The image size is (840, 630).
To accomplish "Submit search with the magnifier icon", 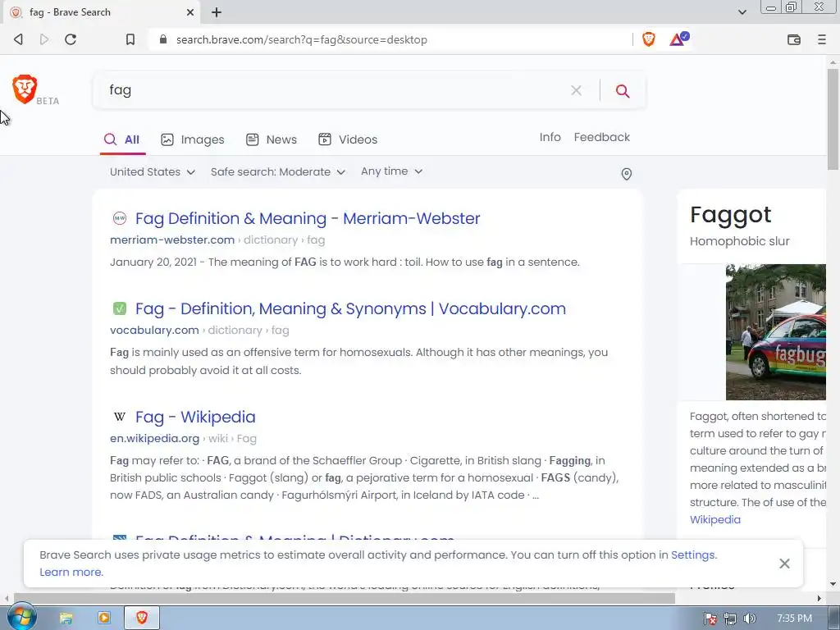I will tap(622, 90).
